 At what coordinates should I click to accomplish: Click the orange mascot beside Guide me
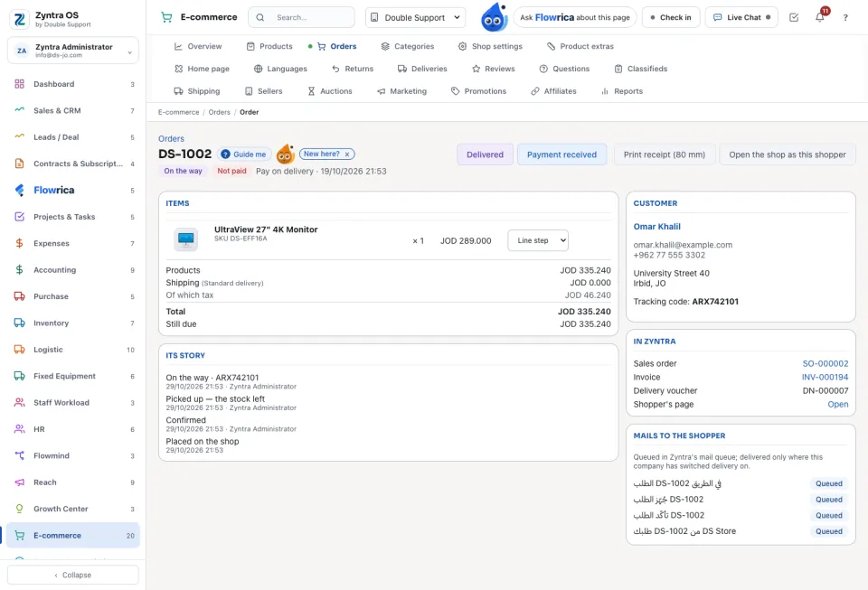click(285, 155)
